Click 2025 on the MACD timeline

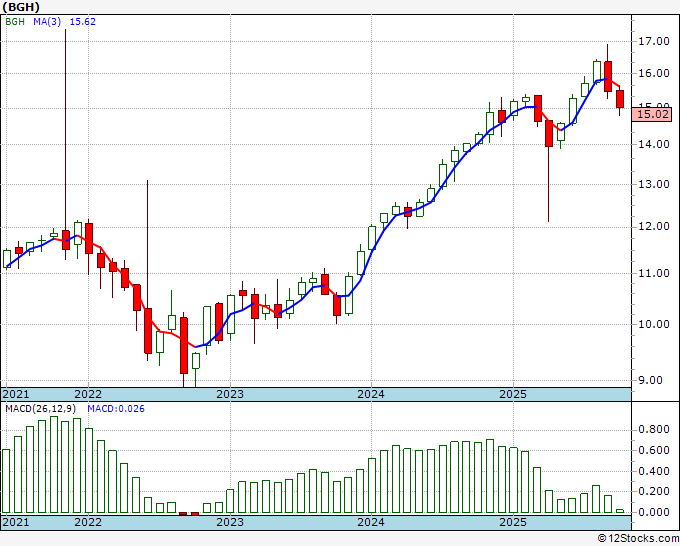point(513,522)
